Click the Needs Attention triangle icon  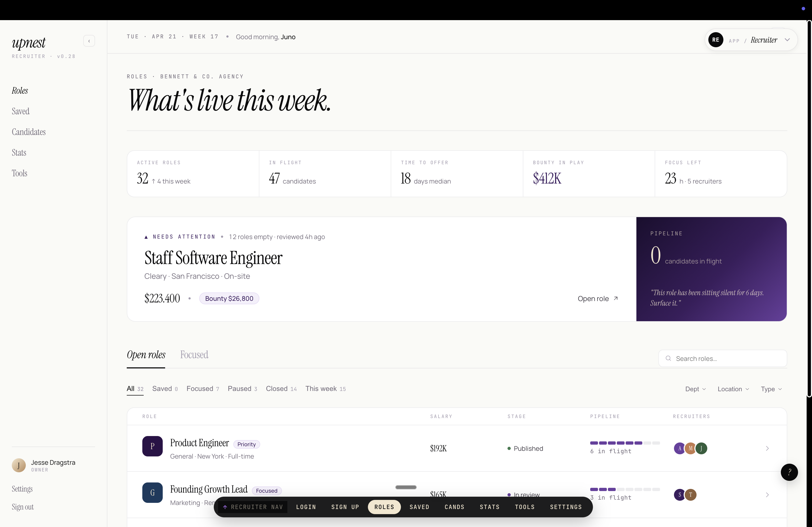point(146,237)
